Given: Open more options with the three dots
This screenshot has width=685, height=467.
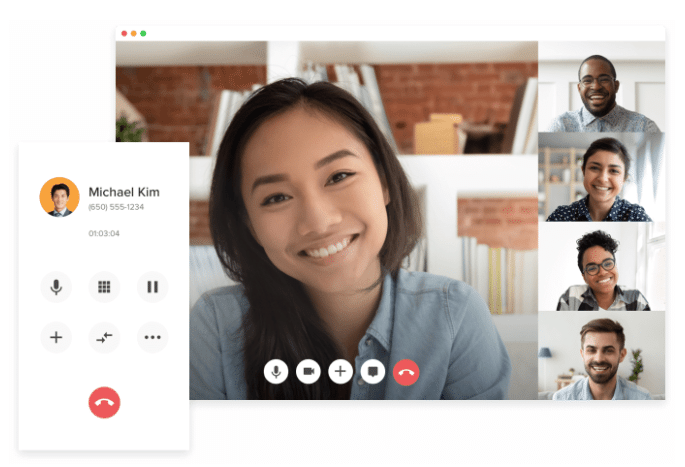Looking at the screenshot, I should pyautogui.click(x=152, y=338).
